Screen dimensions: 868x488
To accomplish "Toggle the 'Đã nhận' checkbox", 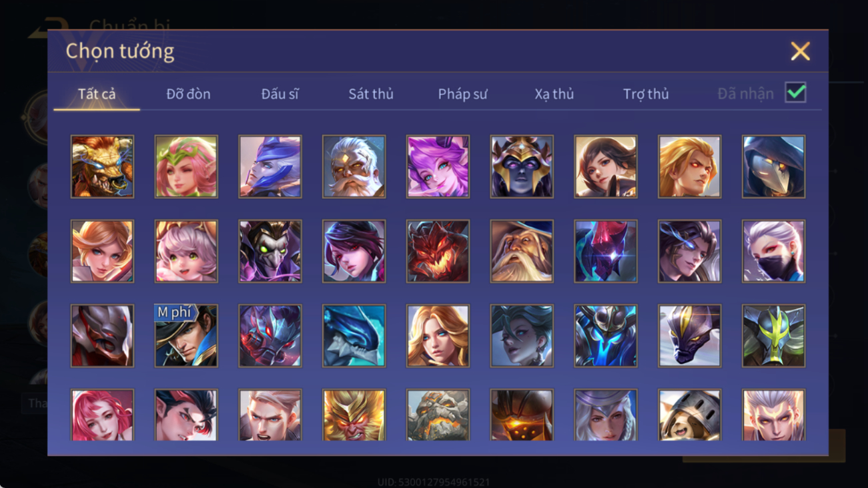I will coord(795,93).
